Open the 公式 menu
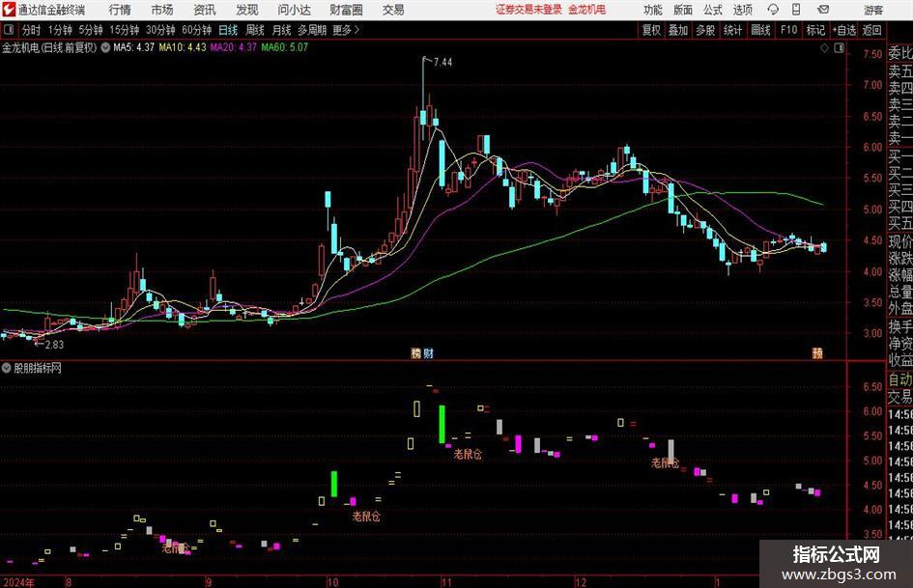Image resolution: width=913 pixels, height=588 pixels. [713, 10]
